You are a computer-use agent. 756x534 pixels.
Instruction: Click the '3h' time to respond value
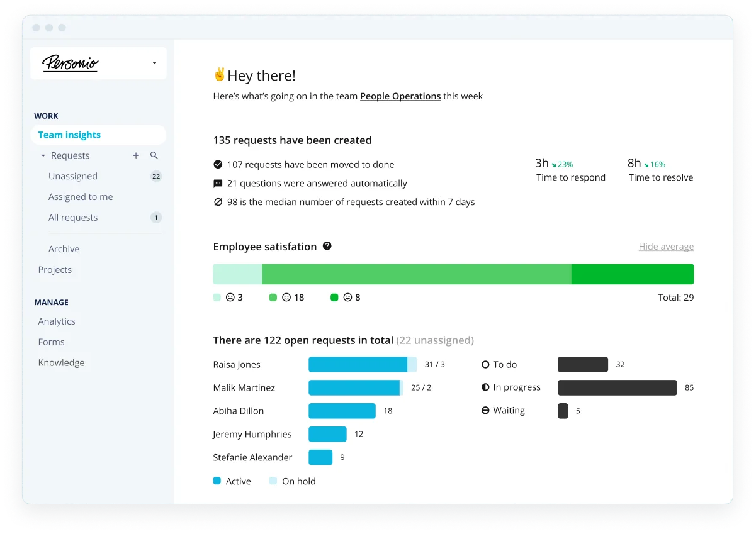pos(542,163)
